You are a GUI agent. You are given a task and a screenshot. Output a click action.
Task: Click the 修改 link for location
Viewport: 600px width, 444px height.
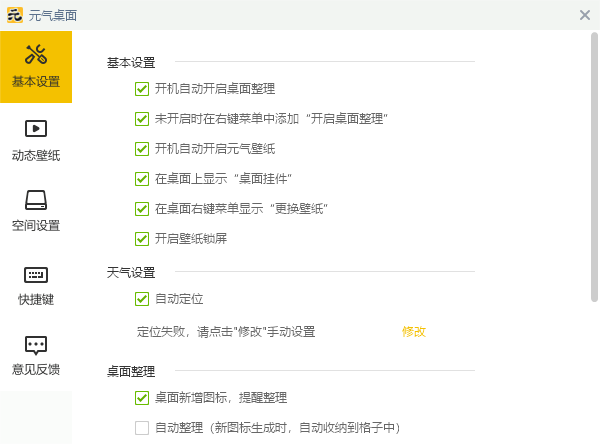[414, 331]
